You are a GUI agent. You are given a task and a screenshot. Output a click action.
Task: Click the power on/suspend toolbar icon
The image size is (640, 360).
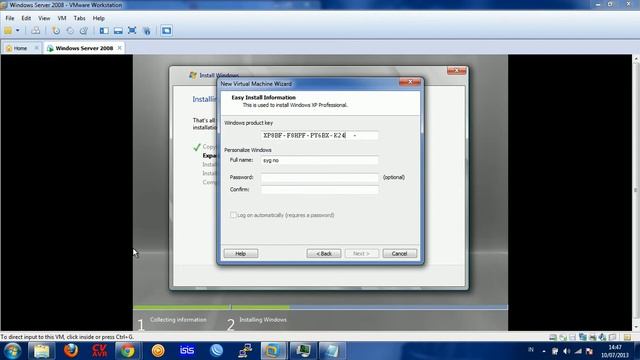8,31
